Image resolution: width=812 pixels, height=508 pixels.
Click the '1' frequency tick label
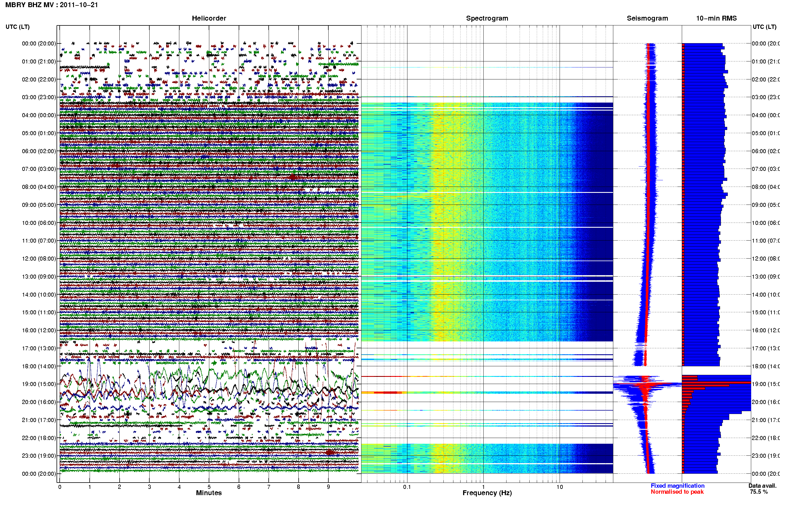click(483, 487)
